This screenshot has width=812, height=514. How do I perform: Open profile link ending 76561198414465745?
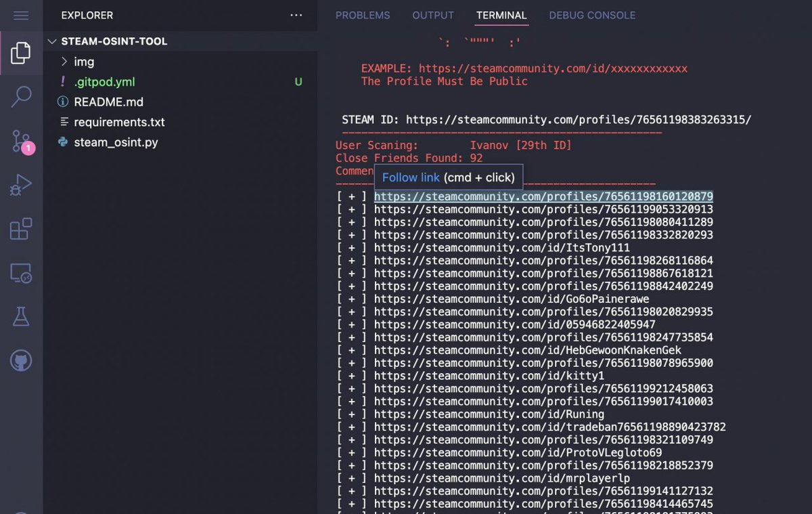[543, 505]
